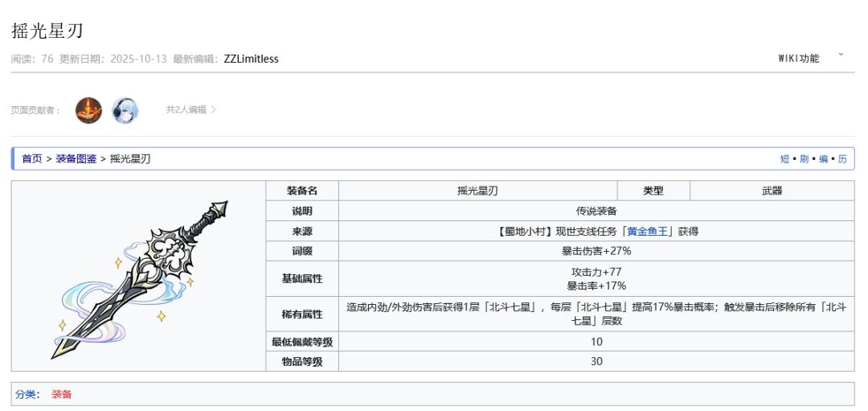The width and height of the screenshot is (868, 411).
Task: Click the 编 edit shortcut link
Action: pos(824,159)
